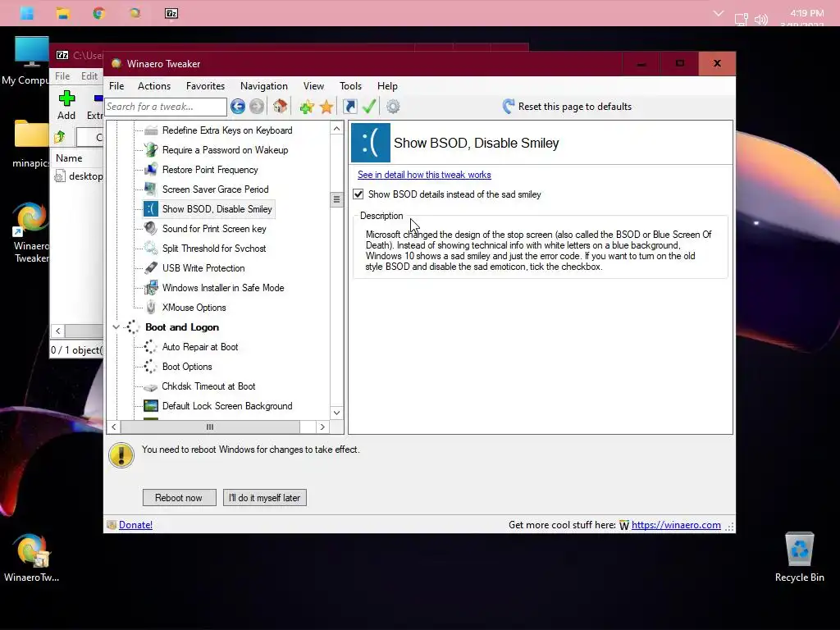The width and height of the screenshot is (840, 630).
Task: Click the Restore Point Frequency icon
Action: 151,170
